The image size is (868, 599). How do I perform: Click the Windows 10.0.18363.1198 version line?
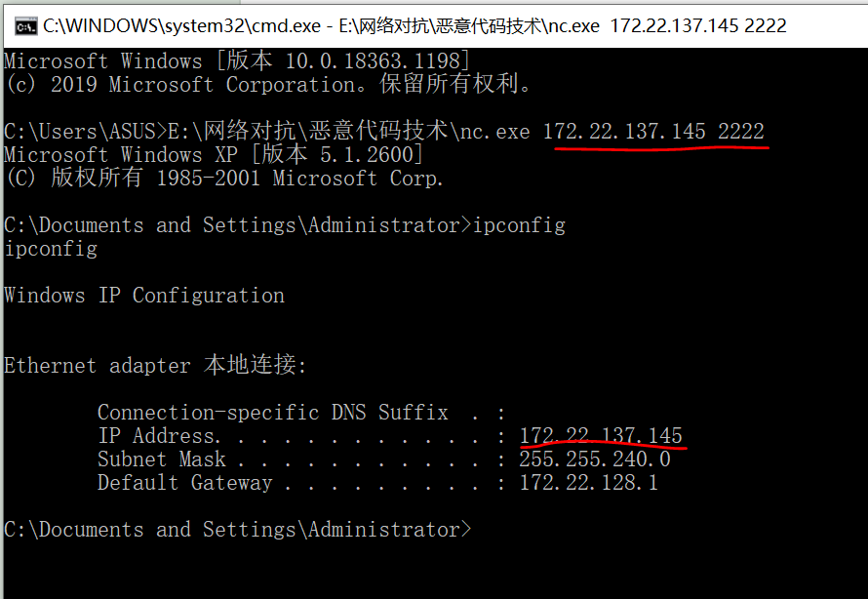(237, 61)
